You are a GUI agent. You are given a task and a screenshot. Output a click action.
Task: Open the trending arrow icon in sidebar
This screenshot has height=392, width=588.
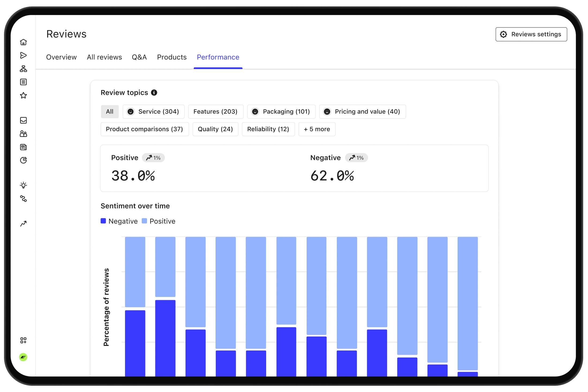[x=23, y=224]
